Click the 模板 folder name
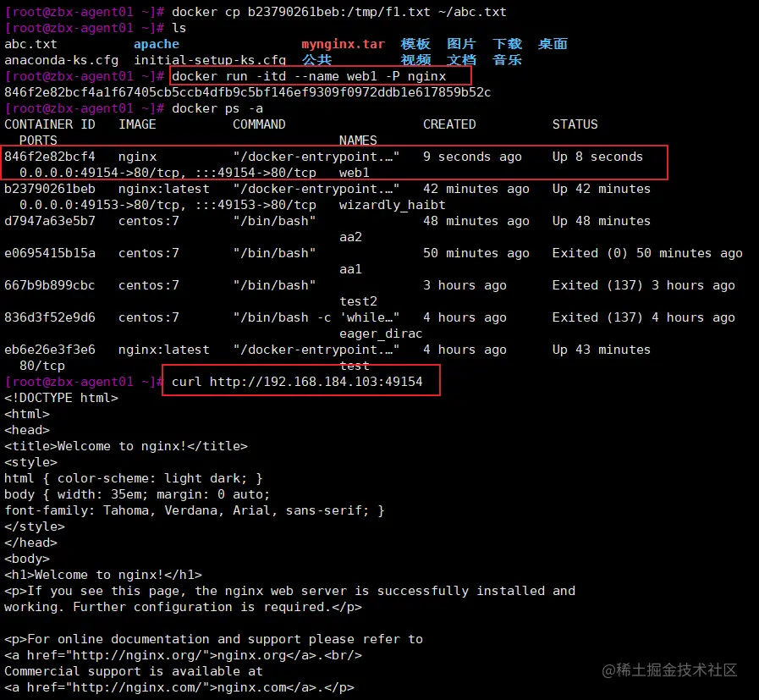Screen dimensions: 759x700 [415, 44]
